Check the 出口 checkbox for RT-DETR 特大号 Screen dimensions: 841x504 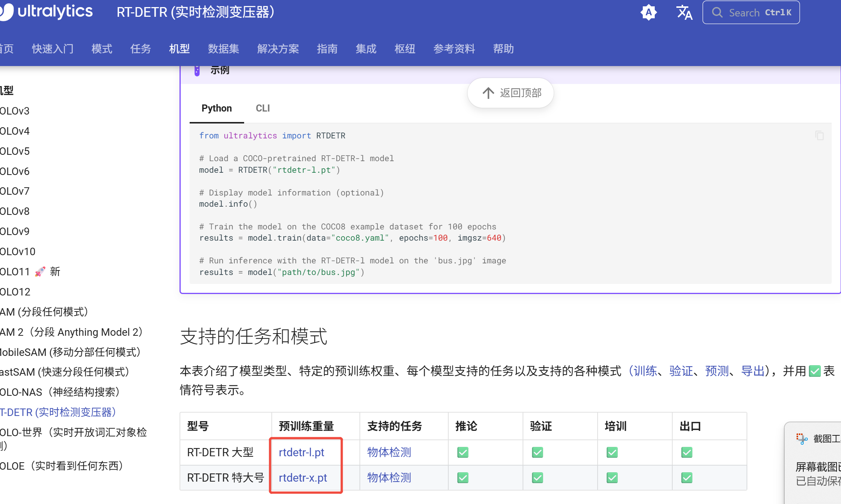pos(687,478)
